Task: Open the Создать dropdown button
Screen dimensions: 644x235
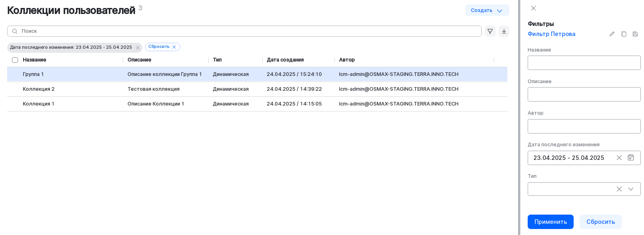Action: tap(487, 10)
